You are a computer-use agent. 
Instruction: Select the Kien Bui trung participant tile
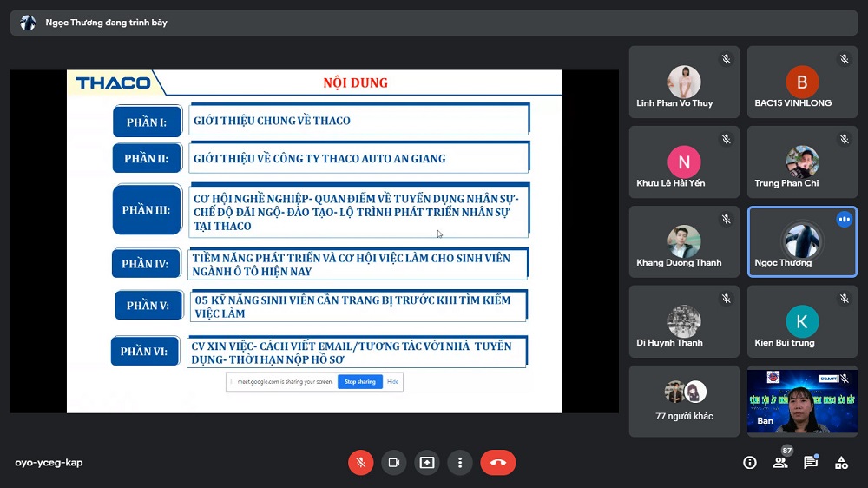tap(802, 321)
